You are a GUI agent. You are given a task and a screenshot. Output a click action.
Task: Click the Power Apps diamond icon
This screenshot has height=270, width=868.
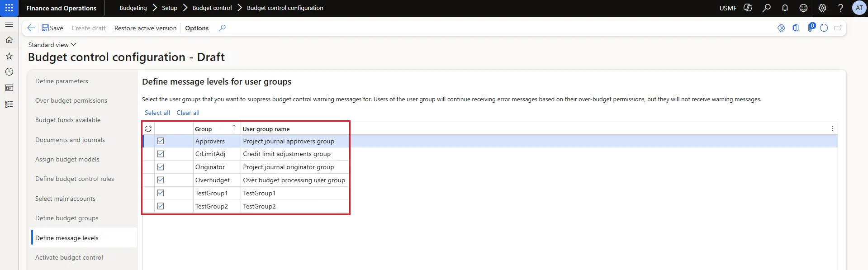(x=781, y=28)
